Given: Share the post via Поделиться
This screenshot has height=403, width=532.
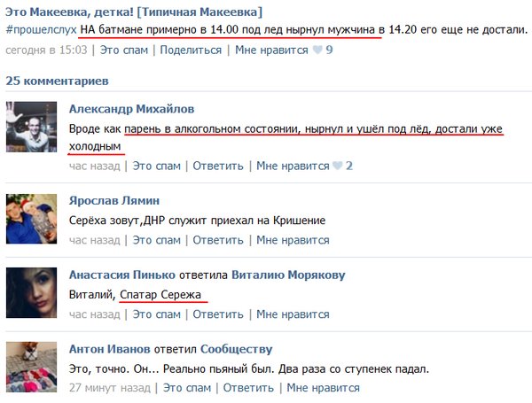Looking at the screenshot, I should coord(191,50).
